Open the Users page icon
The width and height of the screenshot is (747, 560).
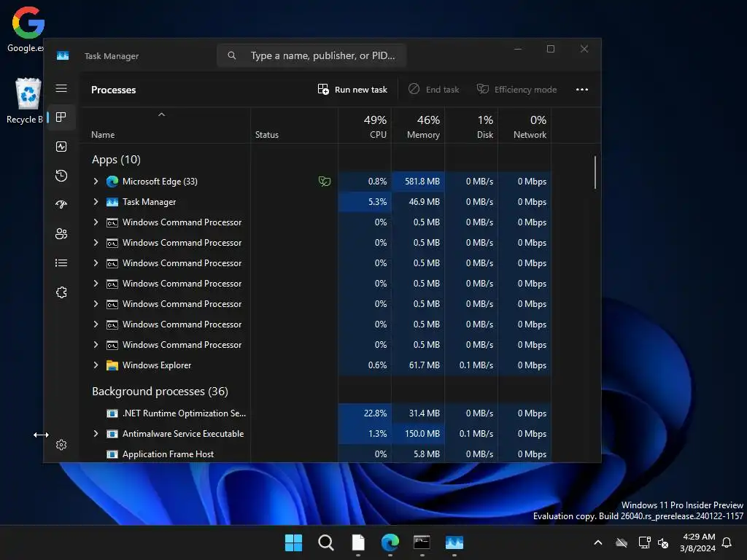pos(61,234)
